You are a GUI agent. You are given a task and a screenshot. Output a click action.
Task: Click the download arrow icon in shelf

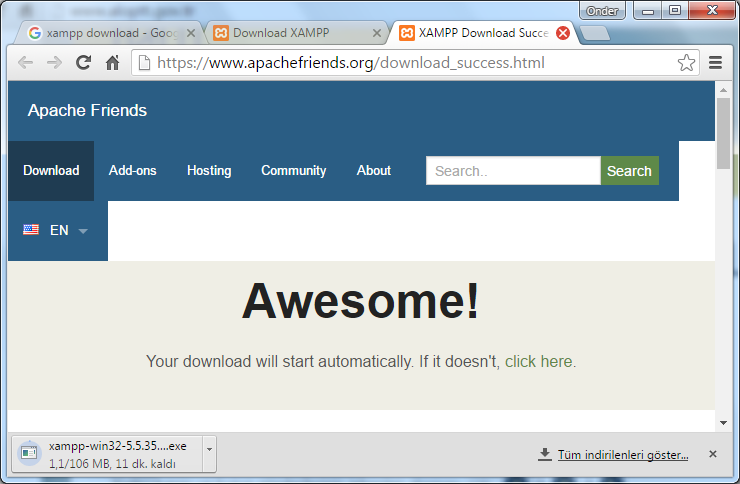pos(545,454)
